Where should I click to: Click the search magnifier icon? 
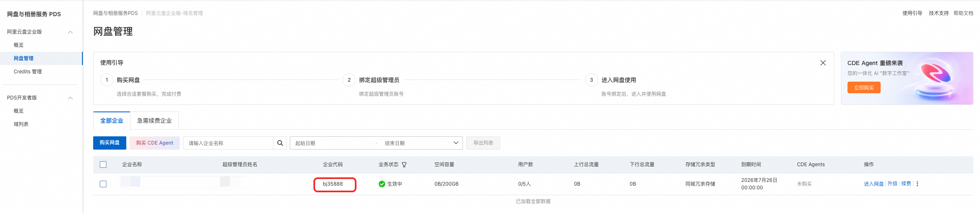(x=280, y=143)
